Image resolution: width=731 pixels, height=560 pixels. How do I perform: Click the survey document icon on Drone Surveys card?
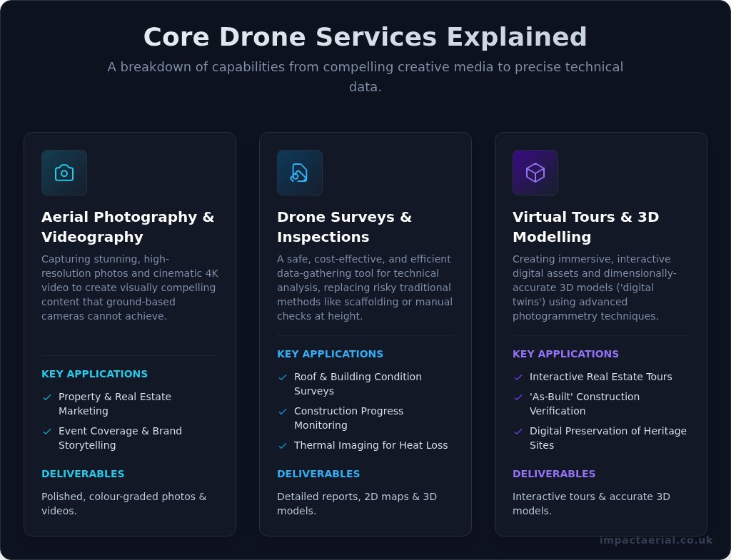pyautogui.click(x=299, y=173)
